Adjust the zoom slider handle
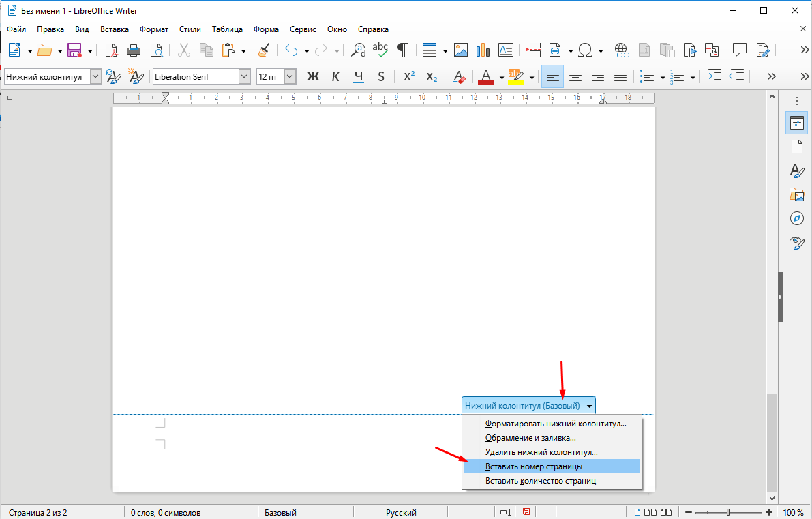The height and width of the screenshot is (519, 812). 728,512
